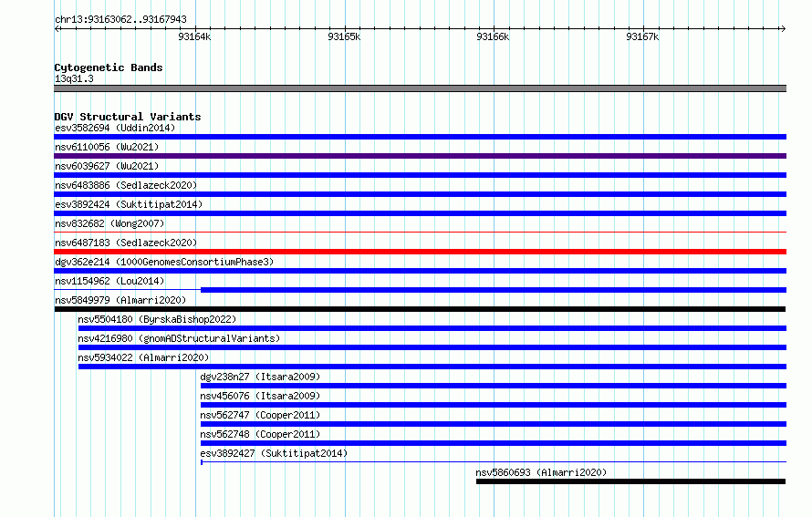812x517 pixels.
Task: Click the ruler's right arrow end
Action: [x=783, y=28]
